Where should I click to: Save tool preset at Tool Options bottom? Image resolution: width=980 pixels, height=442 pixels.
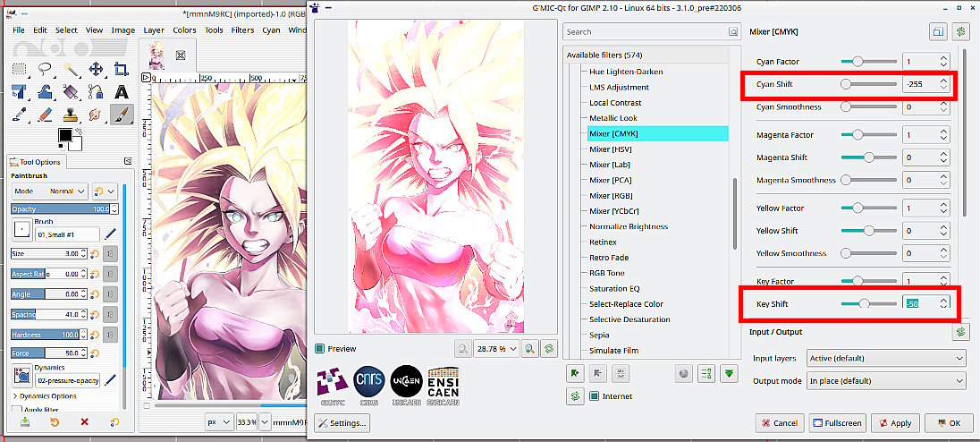coord(25,422)
